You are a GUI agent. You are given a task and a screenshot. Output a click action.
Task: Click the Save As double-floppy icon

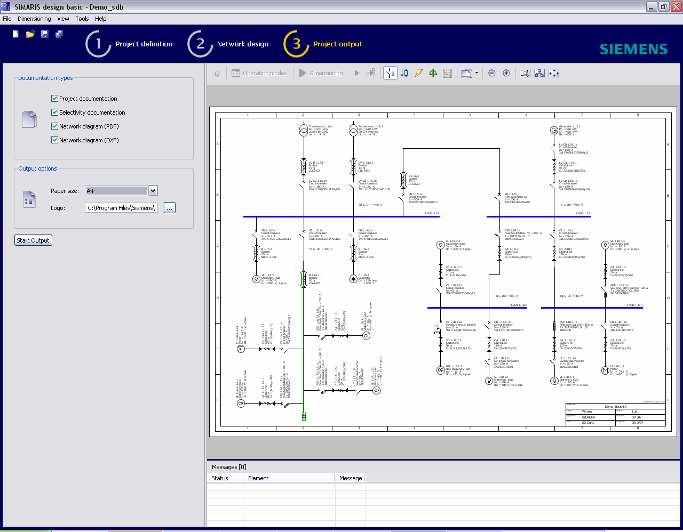[x=59, y=34]
